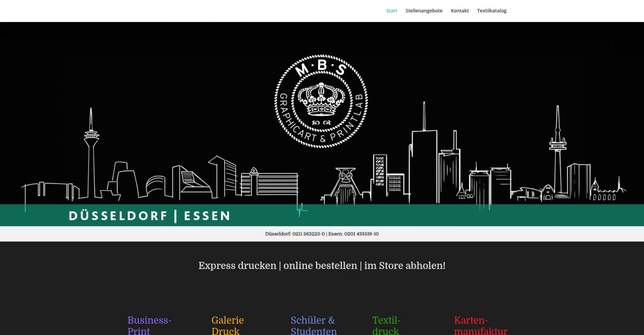Visit the Kartenmanufaktur category
The image size is (644, 335).
(x=481, y=325)
